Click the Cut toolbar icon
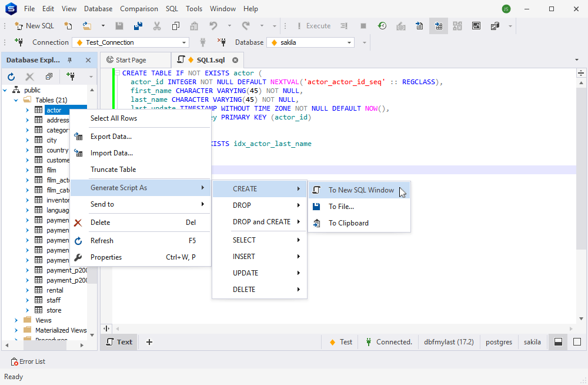 point(157,26)
